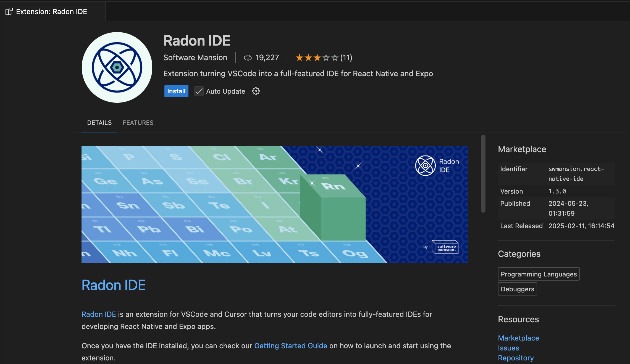Open the Repository resource link

(x=516, y=358)
